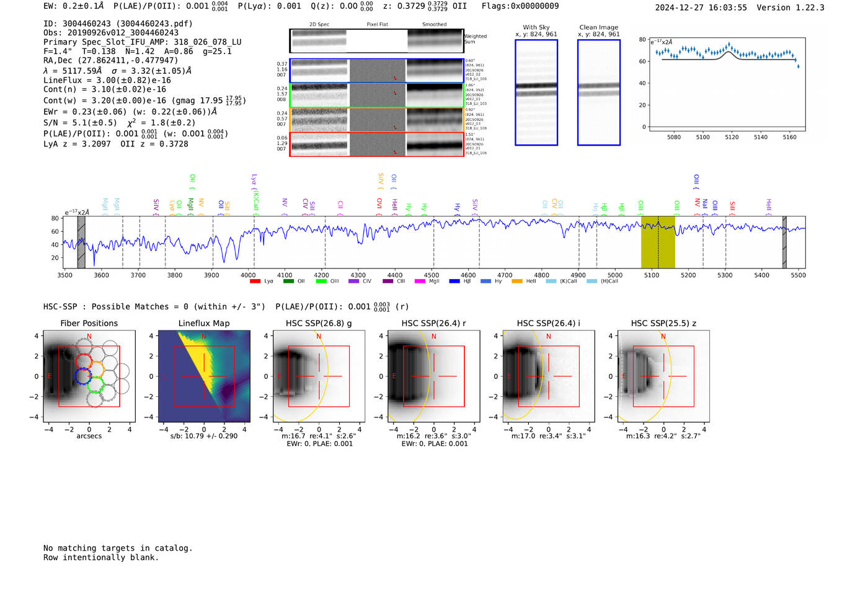Click the 'Primary Spec_Slot_IFU_AMP: 318_026_078_LU' line
The width and height of the screenshot is (868, 591).
click(143, 42)
